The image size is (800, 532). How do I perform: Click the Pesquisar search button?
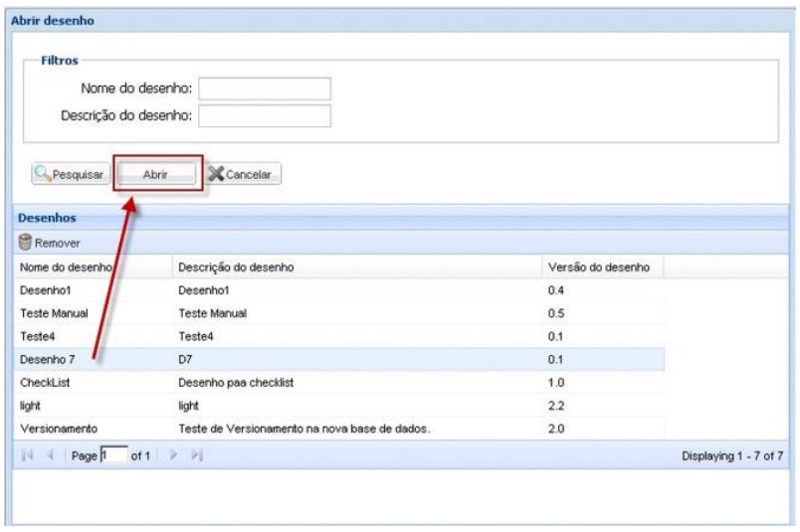(x=69, y=174)
